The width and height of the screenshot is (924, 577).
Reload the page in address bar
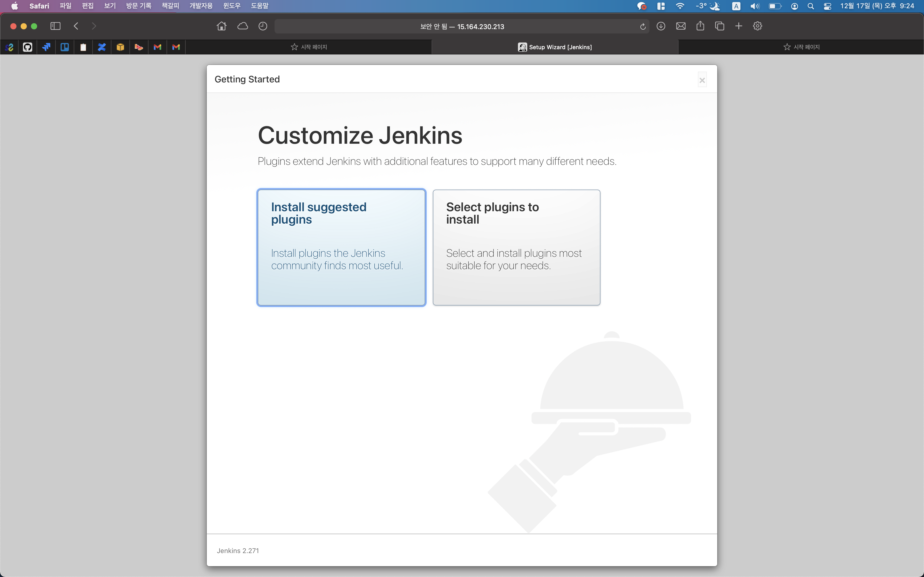pyautogui.click(x=643, y=27)
